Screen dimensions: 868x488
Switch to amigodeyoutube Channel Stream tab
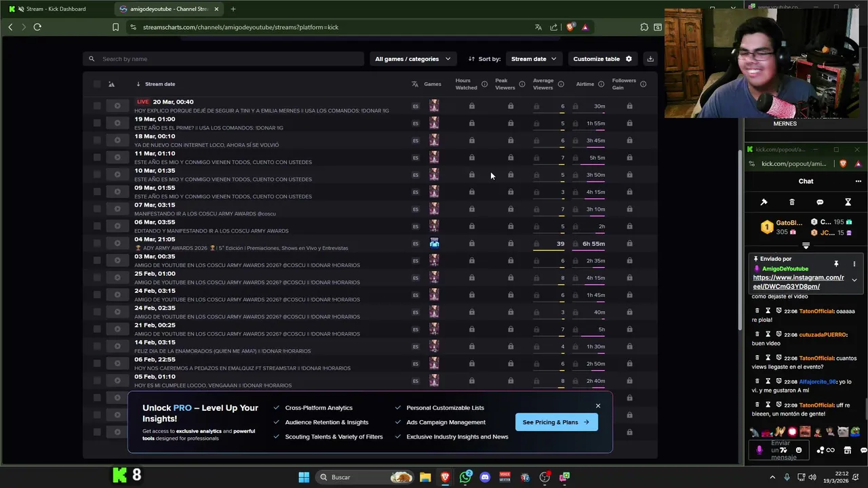(x=170, y=9)
